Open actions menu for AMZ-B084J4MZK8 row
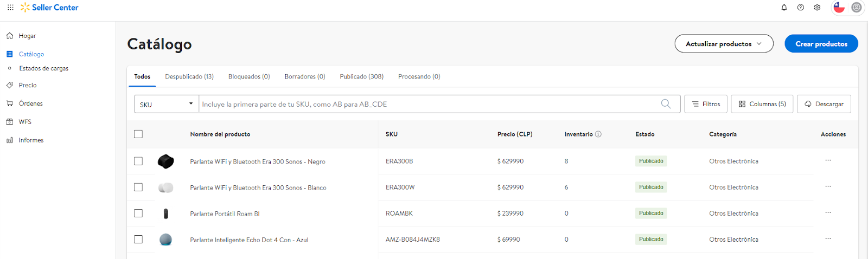Image resolution: width=868 pixels, height=259 pixels. [828, 238]
